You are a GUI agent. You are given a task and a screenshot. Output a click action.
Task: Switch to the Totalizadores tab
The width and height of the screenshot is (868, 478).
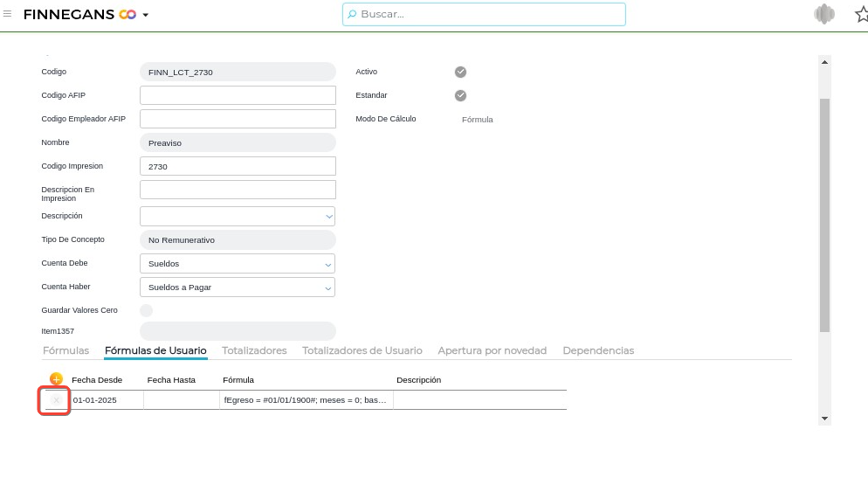pyautogui.click(x=254, y=350)
